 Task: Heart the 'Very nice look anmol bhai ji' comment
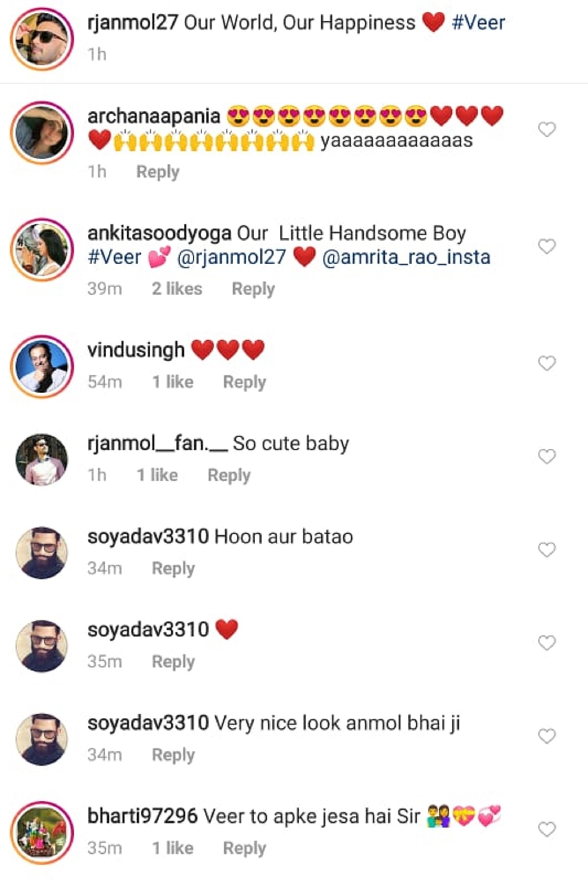pos(546,736)
